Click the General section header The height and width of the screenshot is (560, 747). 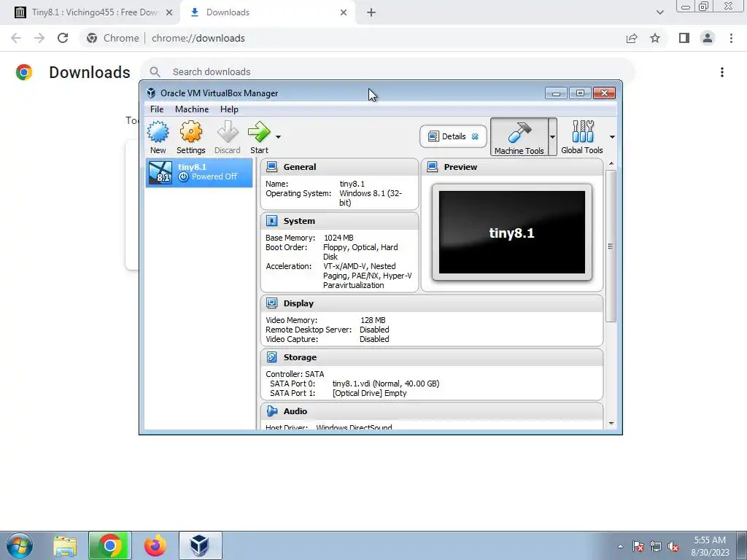point(340,167)
